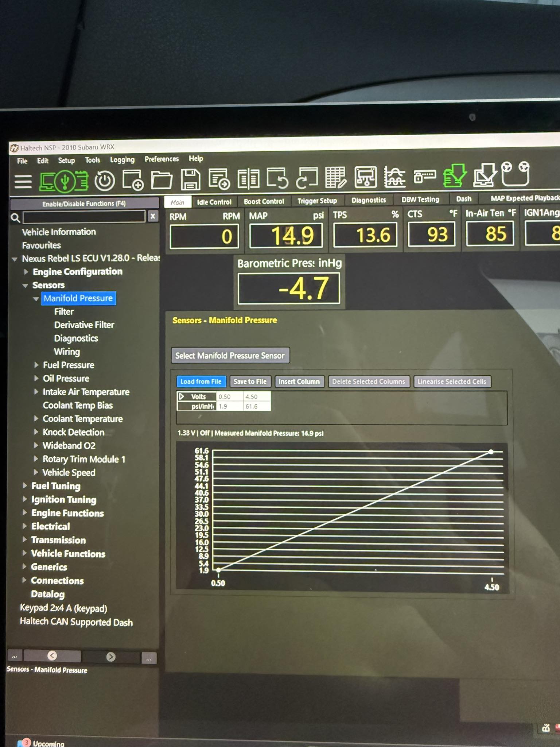Clear the search box with the X button
Screen dimensions: 560x747
(153, 216)
